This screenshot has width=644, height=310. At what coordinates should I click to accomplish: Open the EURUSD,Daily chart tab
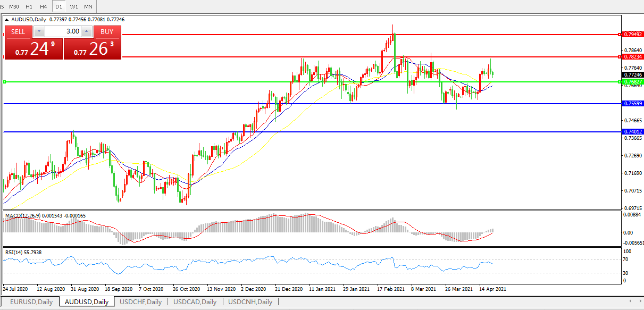click(x=31, y=302)
